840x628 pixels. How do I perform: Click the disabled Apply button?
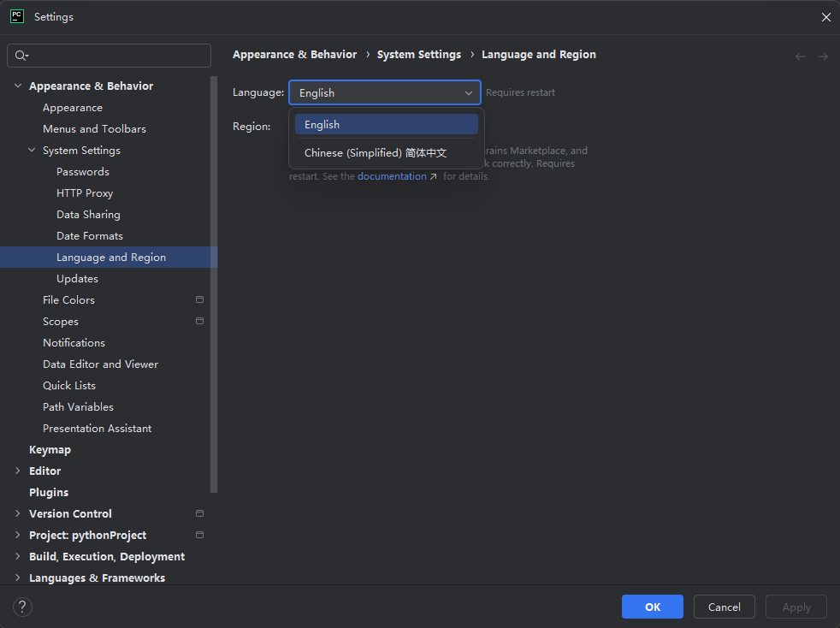pyautogui.click(x=796, y=607)
